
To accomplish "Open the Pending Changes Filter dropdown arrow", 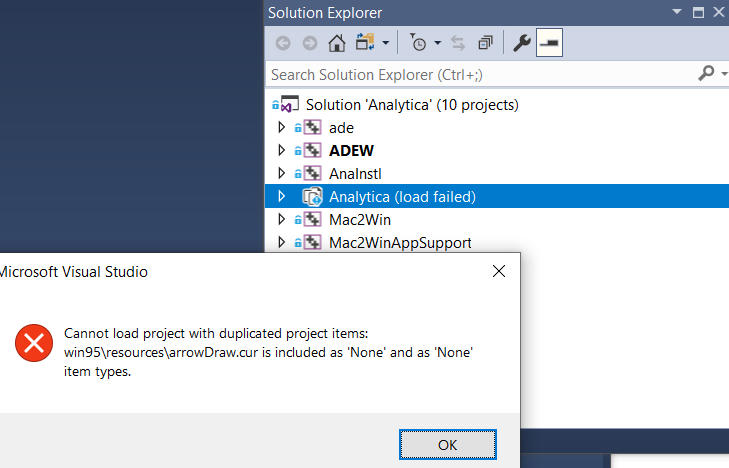I will point(437,43).
